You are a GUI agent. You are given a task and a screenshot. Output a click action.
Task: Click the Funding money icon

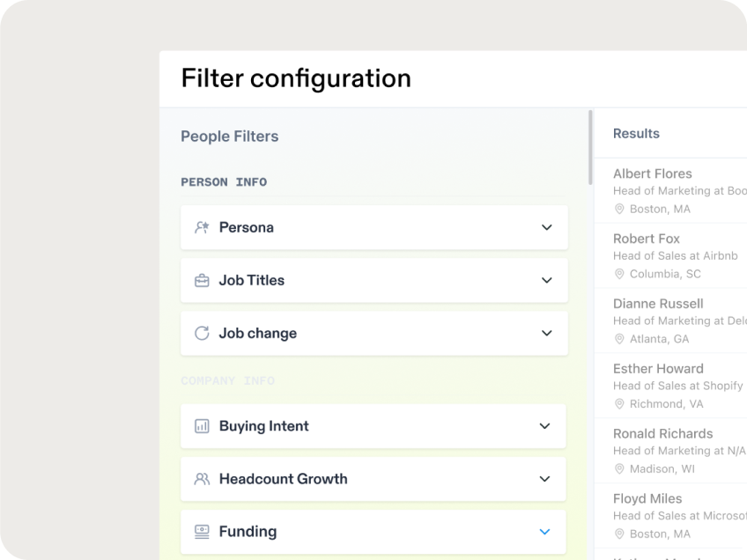coord(202,532)
